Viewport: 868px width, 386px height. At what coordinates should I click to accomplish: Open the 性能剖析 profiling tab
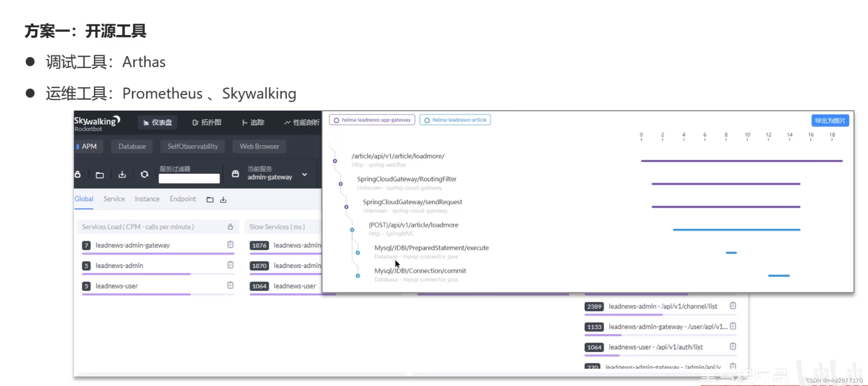tap(302, 122)
